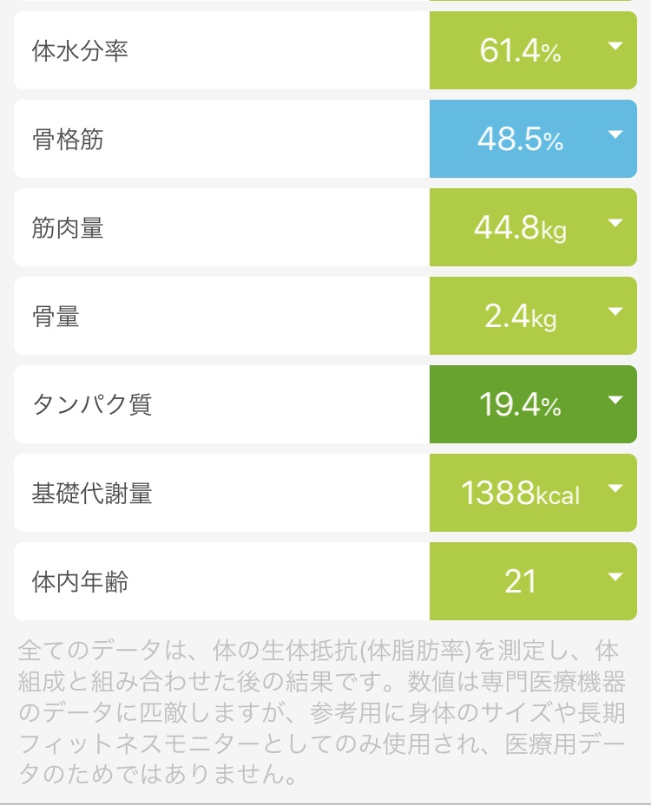This screenshot has width=651, height=812.
Task: Expand the 骨格筋 dropdown arrow
Action: pos(615,135)
